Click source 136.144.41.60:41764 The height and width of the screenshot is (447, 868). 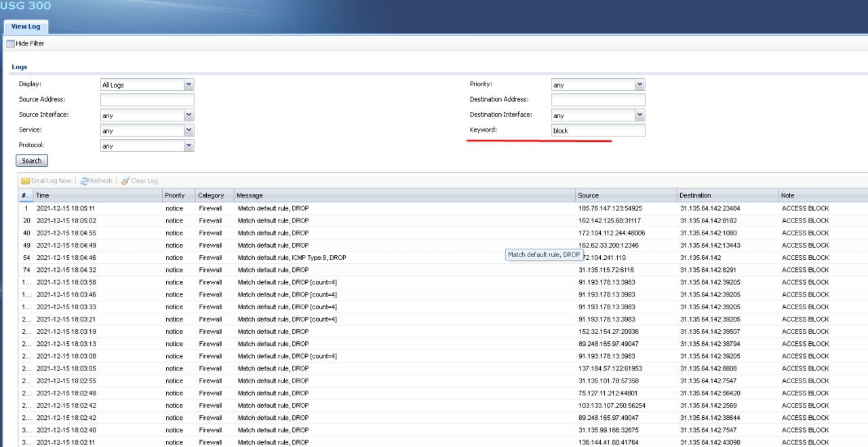point(608,442)
